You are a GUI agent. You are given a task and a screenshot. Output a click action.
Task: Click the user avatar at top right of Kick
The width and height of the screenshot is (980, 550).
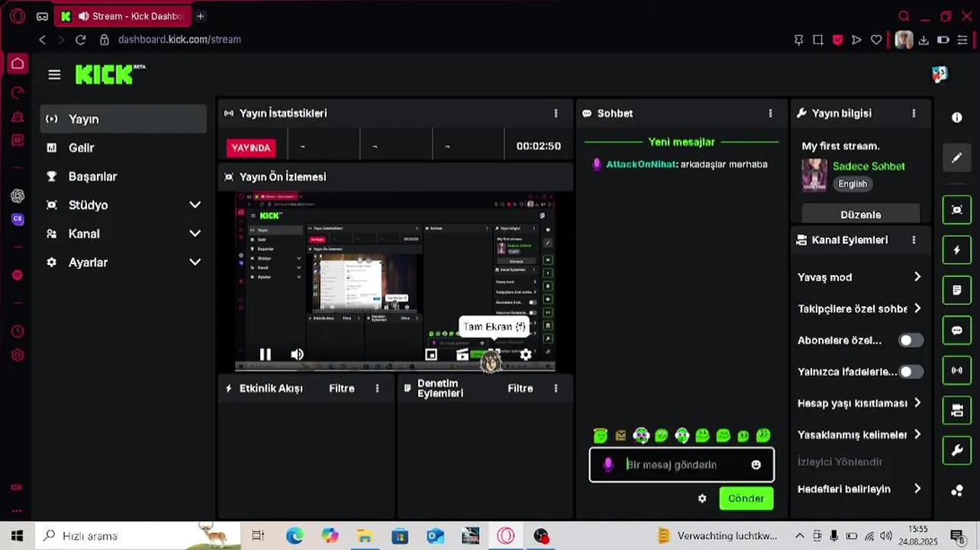(x=940, y=74)
